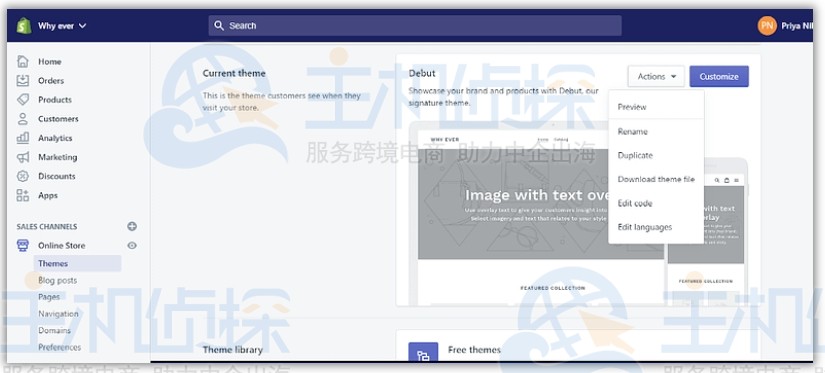This screenshot has width=825, height=373.
Task: Choose Download theme file option
Action: pyautogui.click(x=656, y=179)
